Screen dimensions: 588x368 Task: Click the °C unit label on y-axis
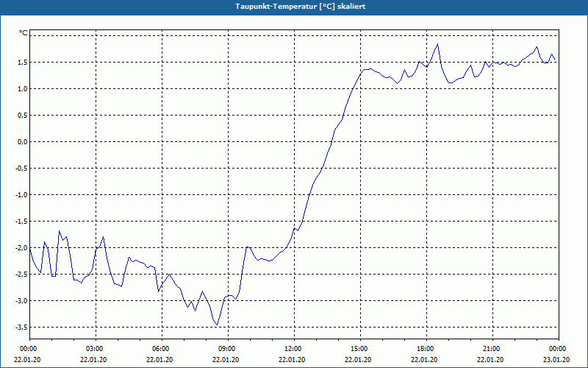tap(24, 33)
